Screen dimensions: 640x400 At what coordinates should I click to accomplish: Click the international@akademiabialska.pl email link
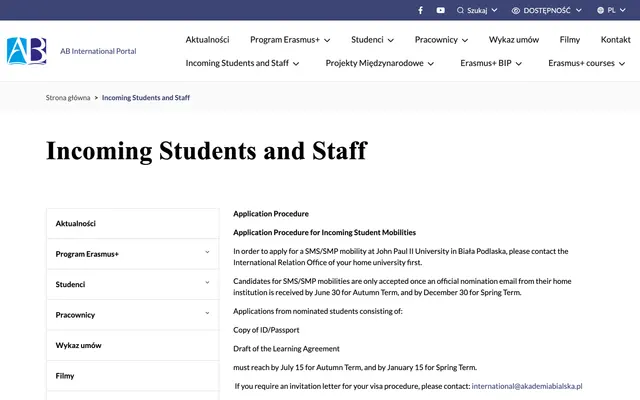tap(527, 386)
